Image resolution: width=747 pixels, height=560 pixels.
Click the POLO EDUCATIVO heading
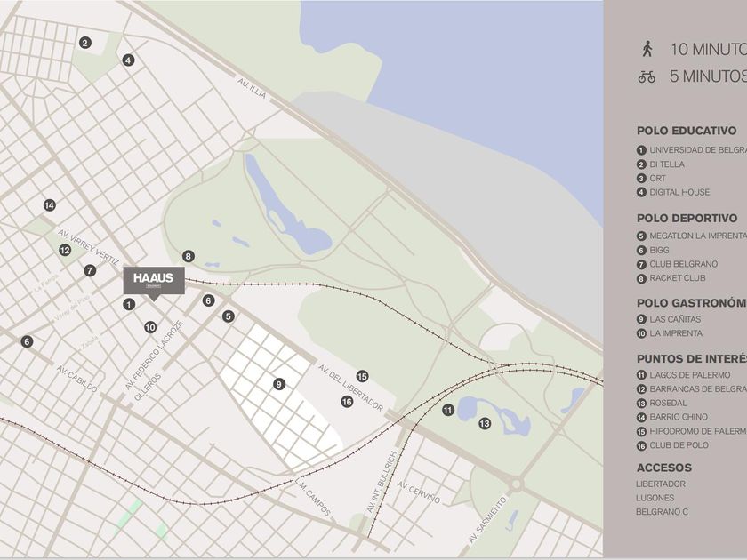point(687,131)
